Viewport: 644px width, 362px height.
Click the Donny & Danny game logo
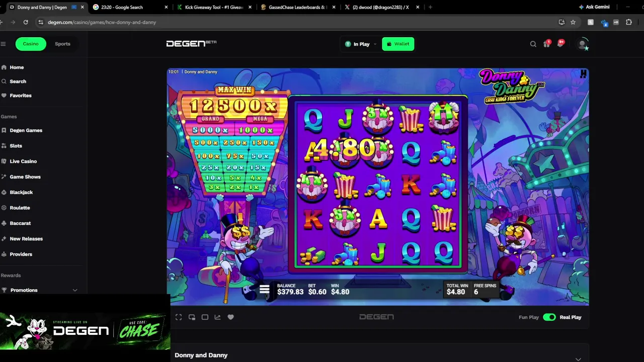pyautogui.click(x=511, y=86)
